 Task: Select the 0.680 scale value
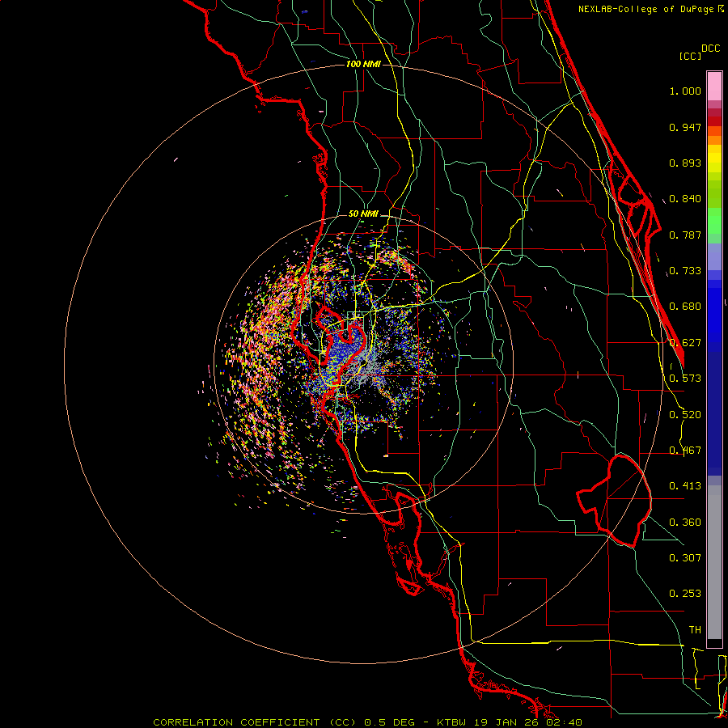point(685,307)
